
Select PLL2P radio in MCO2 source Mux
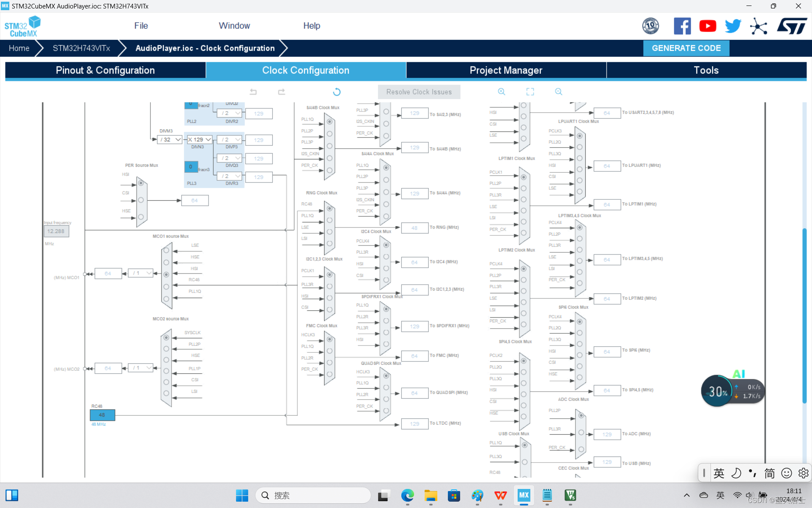pyautogui.click(x=166, y=349)
